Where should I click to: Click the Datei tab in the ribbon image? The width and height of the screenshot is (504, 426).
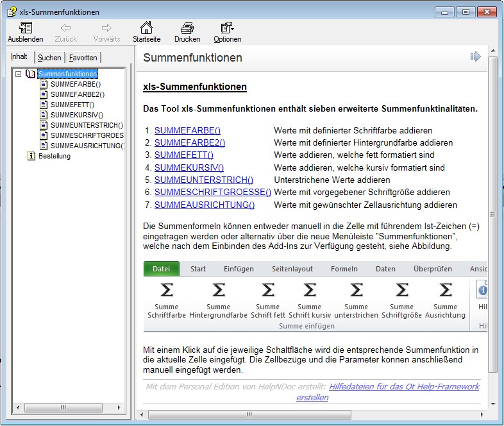pyautogui.click(x=162, y=269)
